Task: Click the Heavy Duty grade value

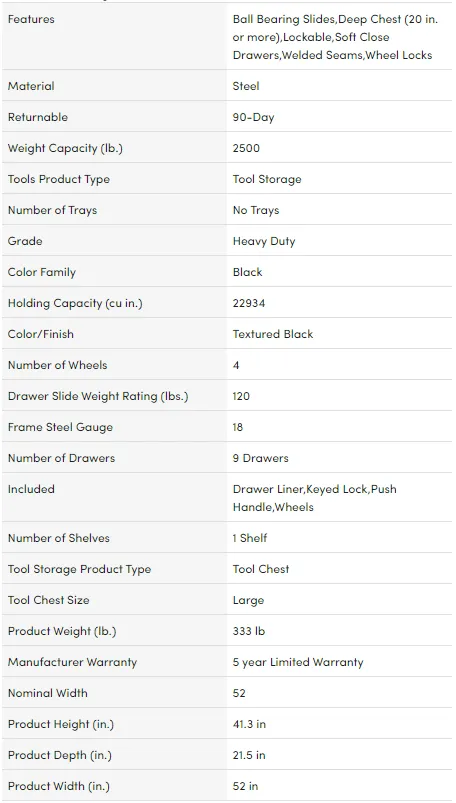Action: click(264, 241)
